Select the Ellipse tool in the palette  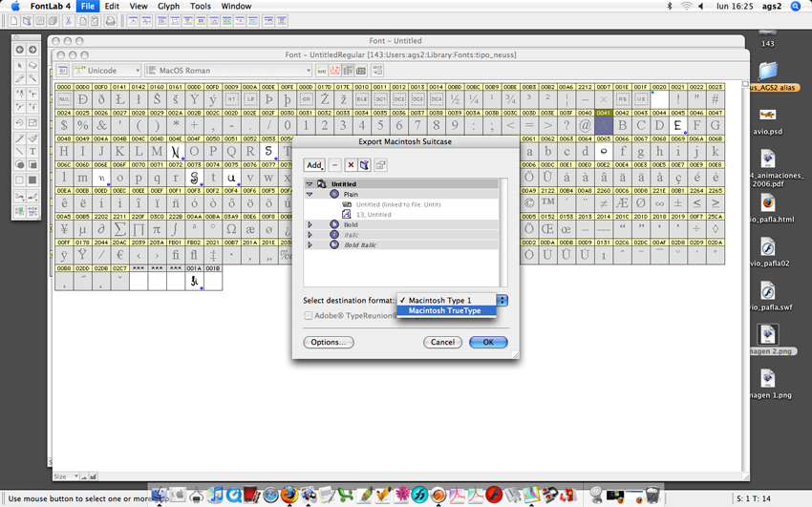point(20,164)
